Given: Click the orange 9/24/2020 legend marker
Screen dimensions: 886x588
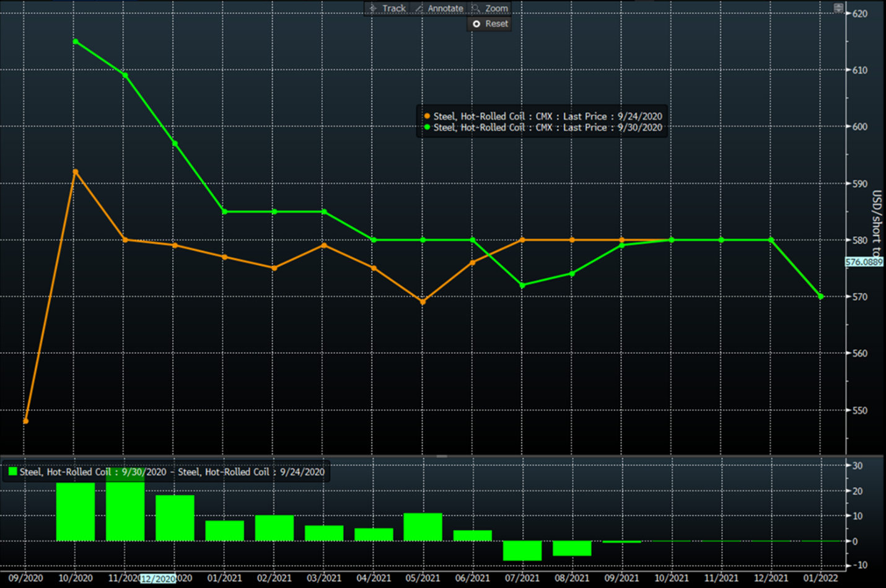Looking at the screenshot, I should tap(427, 116).
